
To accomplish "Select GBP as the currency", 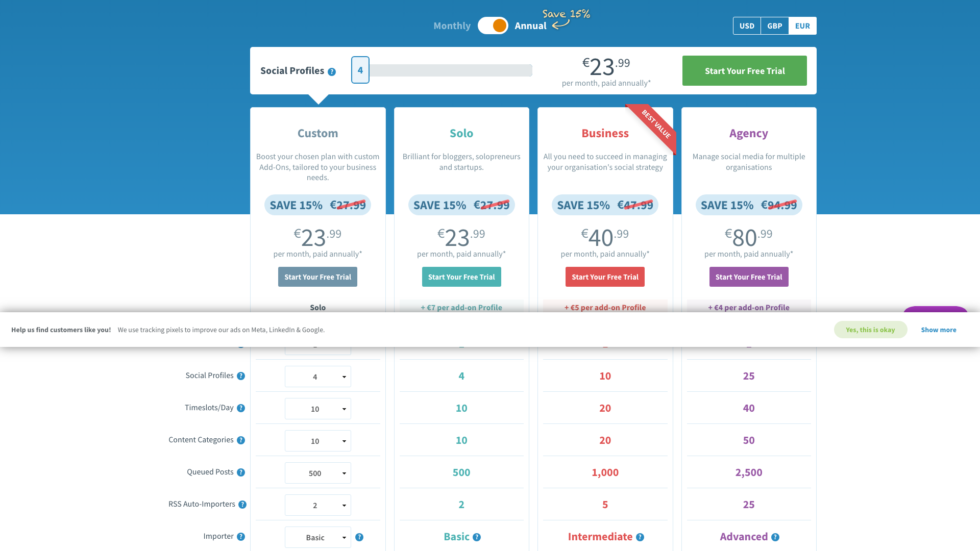I will pos(774,25).
